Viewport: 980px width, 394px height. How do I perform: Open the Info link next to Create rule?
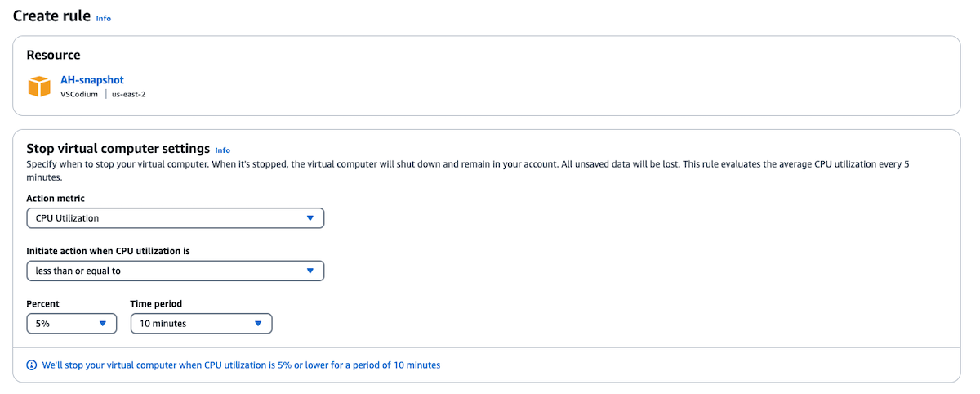[104, 18]
